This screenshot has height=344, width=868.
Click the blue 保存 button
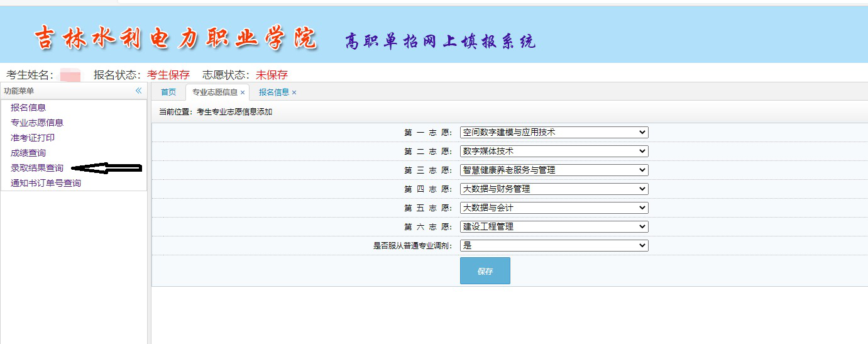tap(485, 271)
